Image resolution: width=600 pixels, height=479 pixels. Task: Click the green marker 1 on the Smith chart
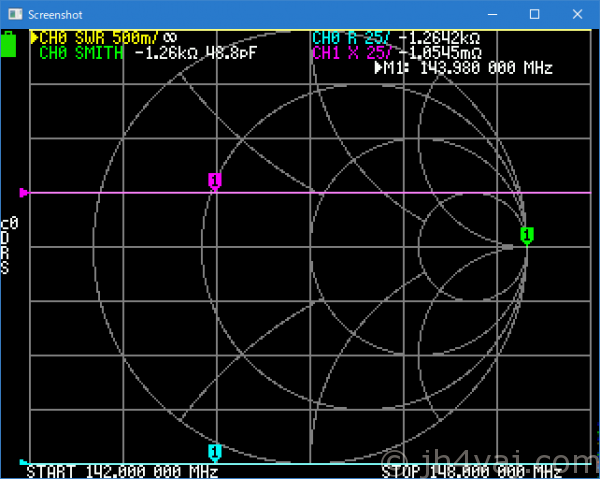527,236
